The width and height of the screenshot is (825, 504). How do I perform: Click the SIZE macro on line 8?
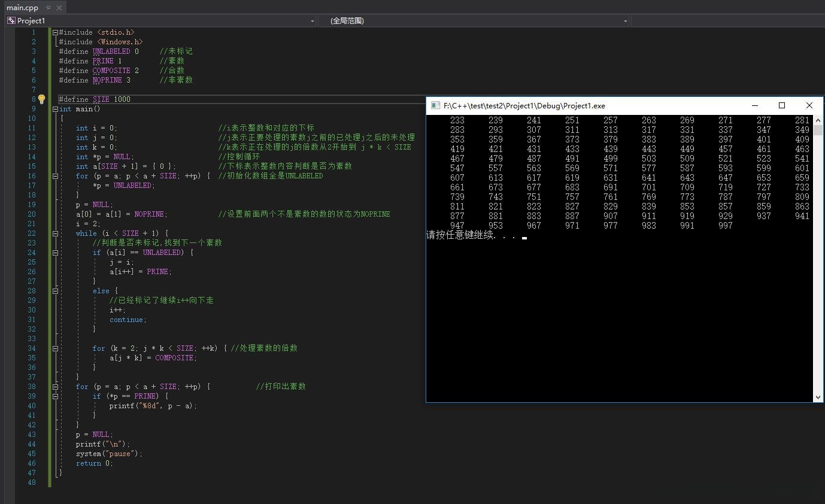click(x=101, y=99)
